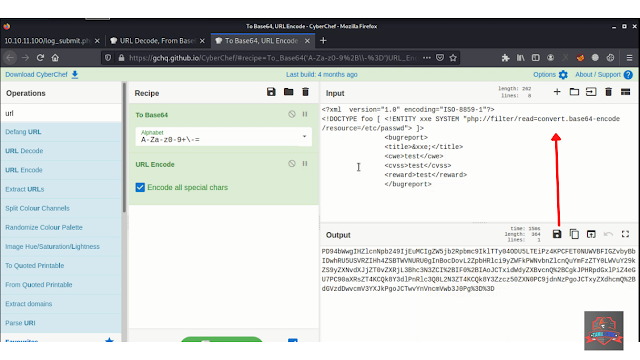The width and height of the screenshot is (640, 360).
Task: Toggle the Firefox sidebar view
Action: 536,58
